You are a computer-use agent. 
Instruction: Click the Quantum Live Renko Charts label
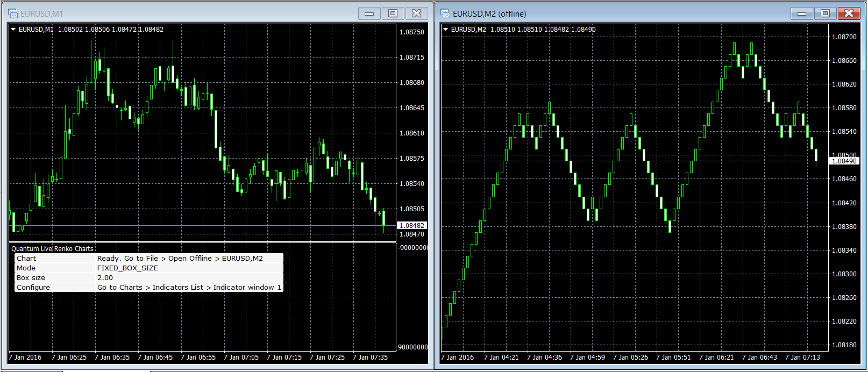52,249
